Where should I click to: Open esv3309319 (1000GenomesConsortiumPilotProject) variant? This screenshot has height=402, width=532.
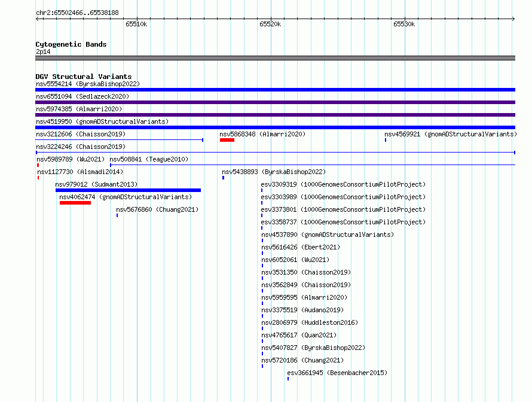pos(343,184)
